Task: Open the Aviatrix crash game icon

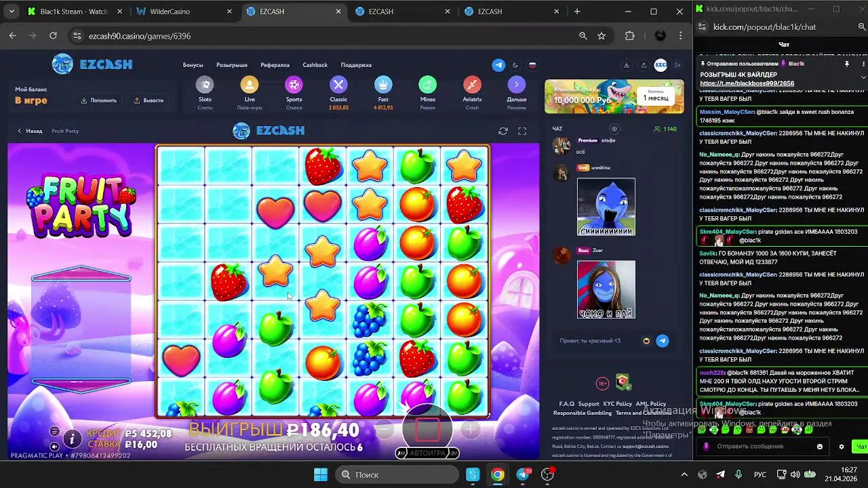Action: point(472,85)
